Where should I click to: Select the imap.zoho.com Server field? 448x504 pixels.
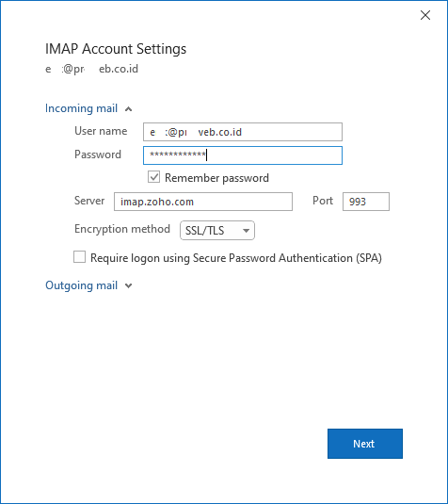(203, 202)
